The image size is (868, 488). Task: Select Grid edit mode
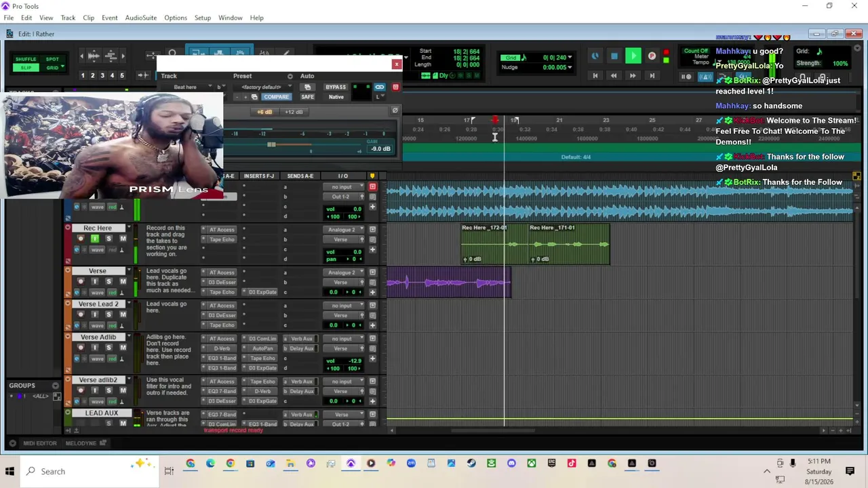coord(52,68)
